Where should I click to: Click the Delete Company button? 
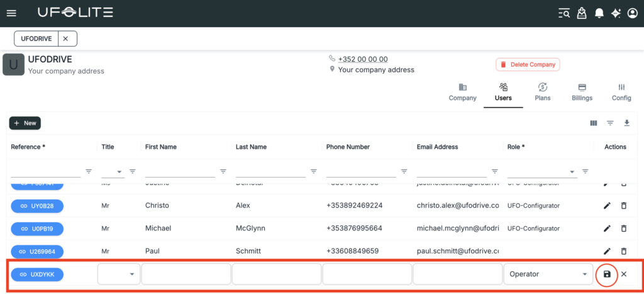528,64
